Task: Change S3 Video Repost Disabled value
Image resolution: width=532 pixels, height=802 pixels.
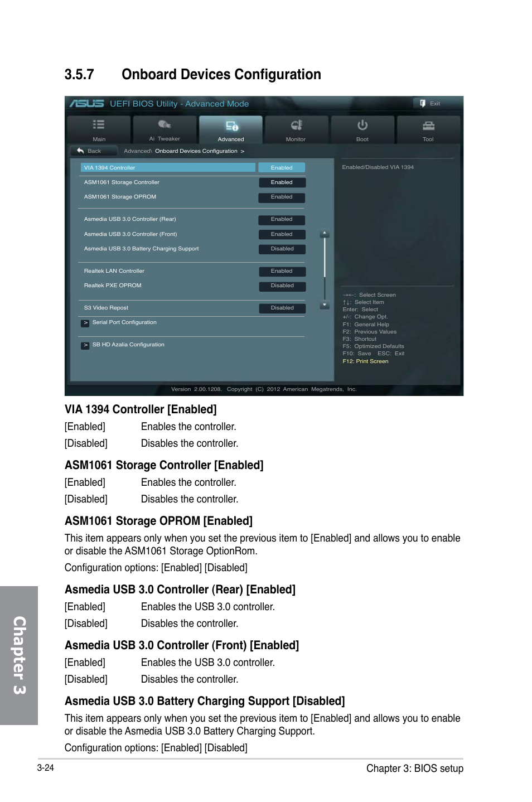Action: tap(282, 308)
